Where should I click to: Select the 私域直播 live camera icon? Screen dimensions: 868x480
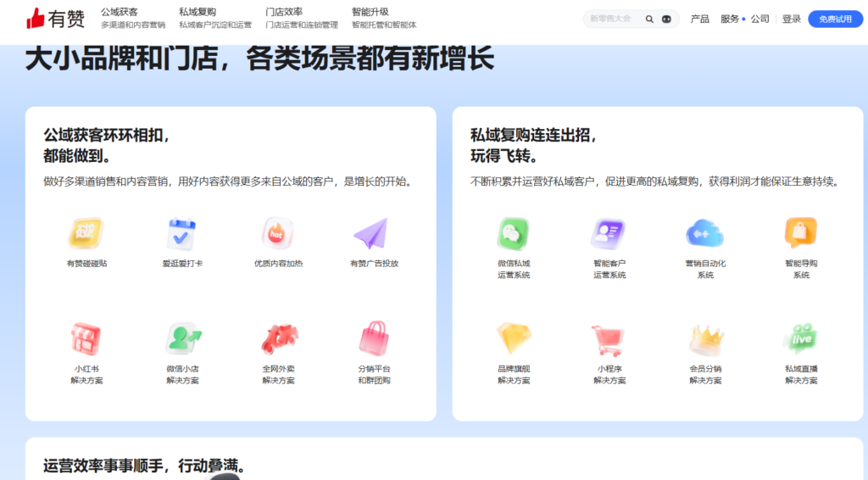[801, 338]
